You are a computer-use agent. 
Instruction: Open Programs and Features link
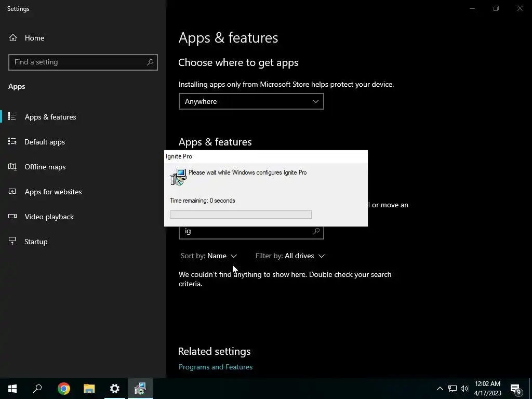point(216,367)
